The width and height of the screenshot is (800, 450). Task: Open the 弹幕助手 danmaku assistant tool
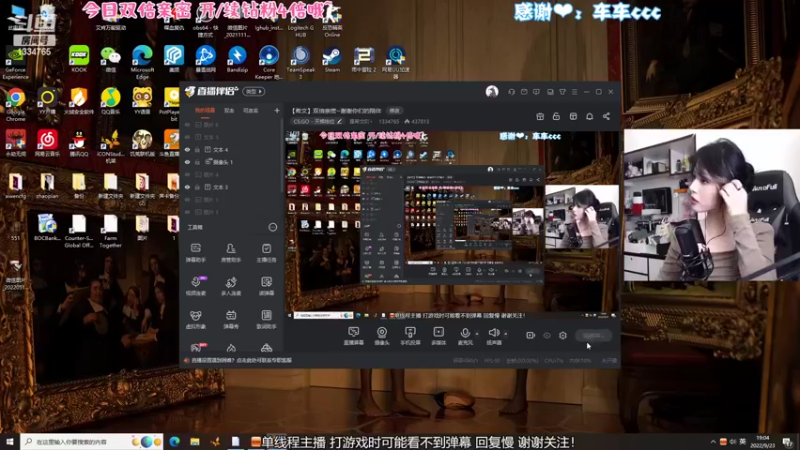[x=195, y=252]
